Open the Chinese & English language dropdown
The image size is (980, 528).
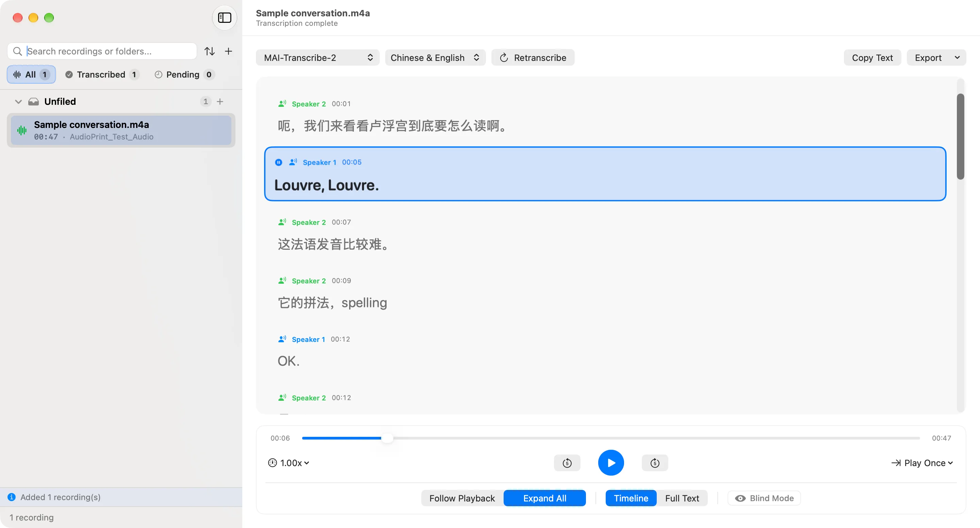tap(435, 57)
